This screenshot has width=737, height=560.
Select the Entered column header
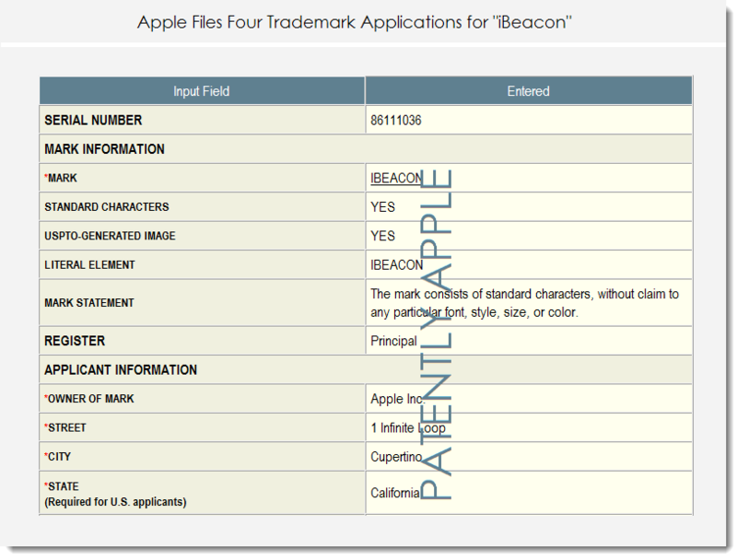pyautogui.click(x=527, y=90)
